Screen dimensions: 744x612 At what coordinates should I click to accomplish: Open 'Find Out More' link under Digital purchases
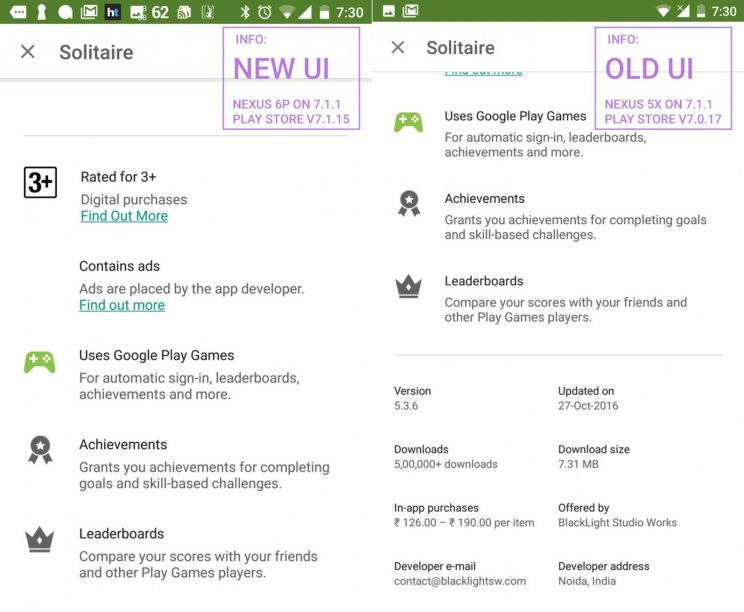pyautogui.click(x=124, y=216)
